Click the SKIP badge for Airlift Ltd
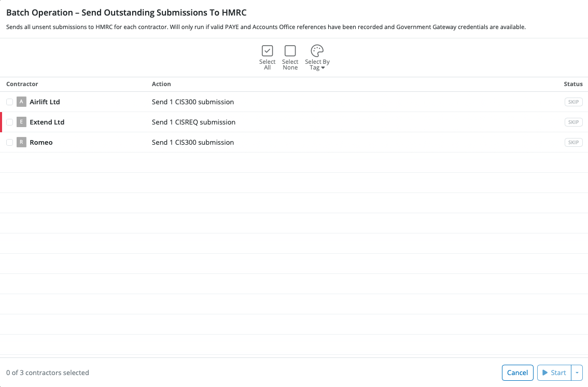The image size is (588, 387). (573, 102)
